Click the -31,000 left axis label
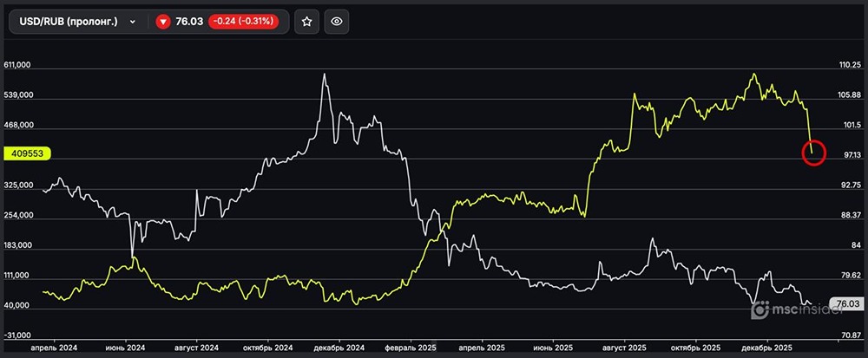 [x=16, y=335]
